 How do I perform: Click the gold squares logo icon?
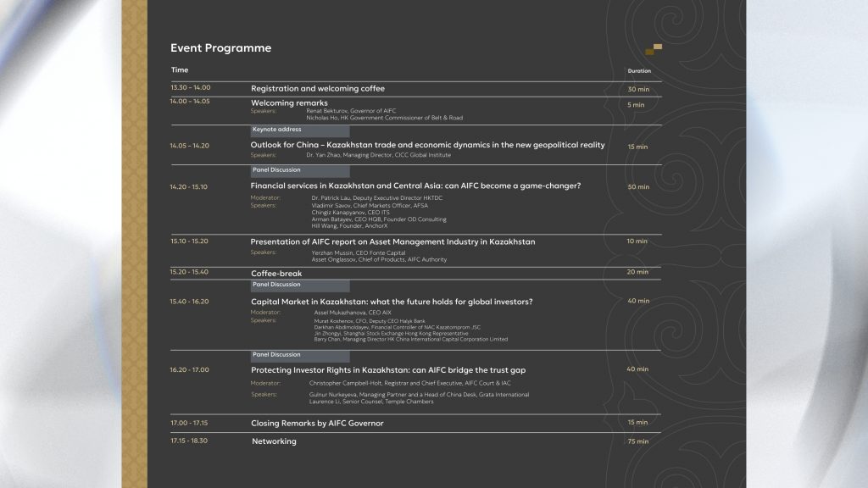pyautogui.click(x=654, y=49)
